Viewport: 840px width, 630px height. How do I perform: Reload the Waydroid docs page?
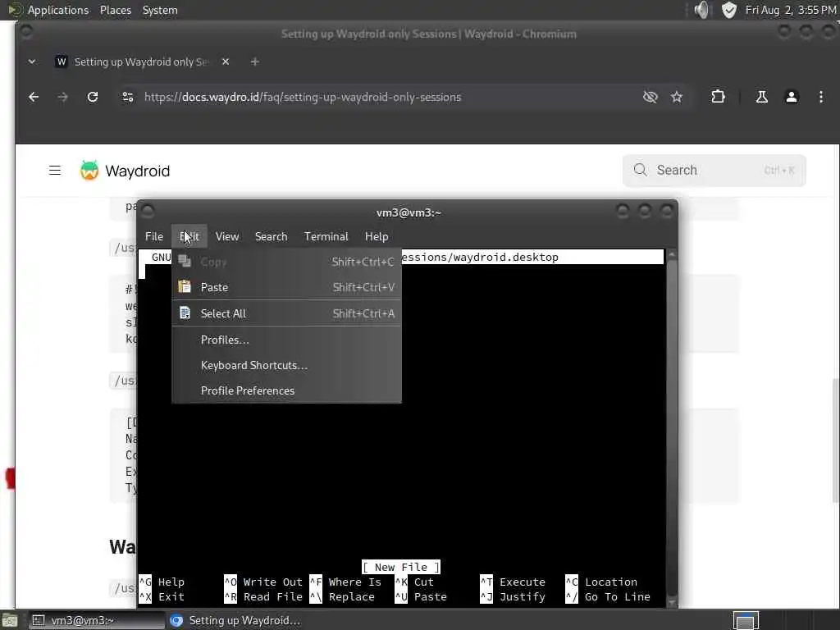pos(93,97)
